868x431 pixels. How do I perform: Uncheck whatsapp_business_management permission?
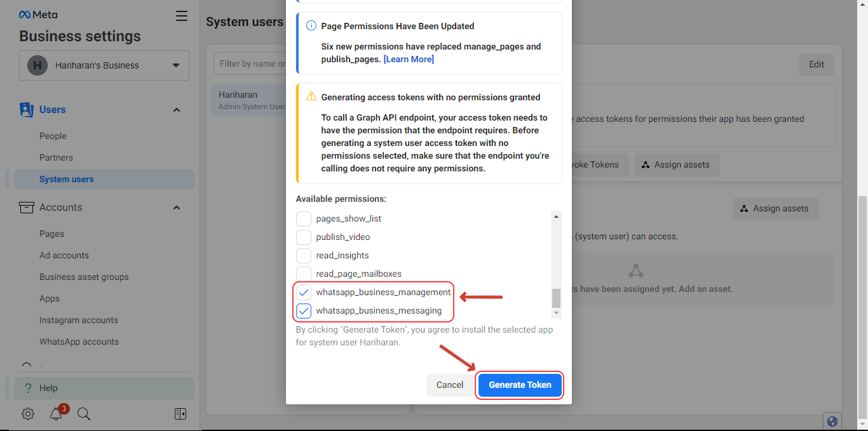[x=304, y=292]
